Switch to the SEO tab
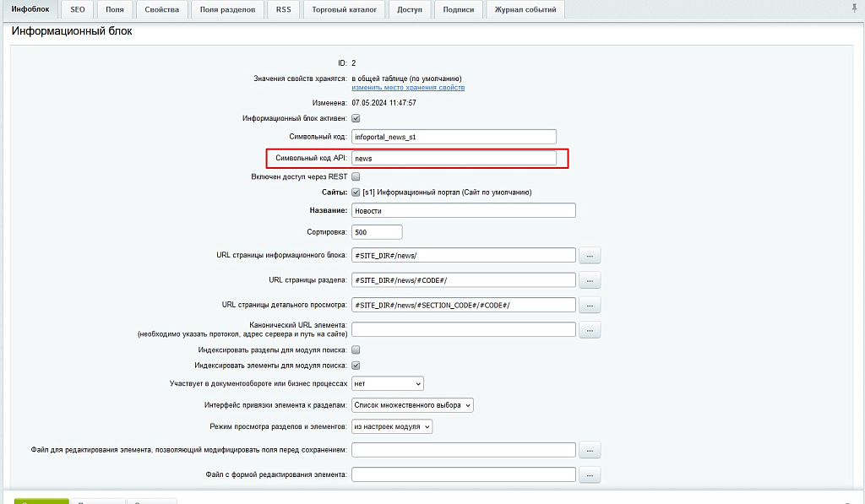865x504 pixels. tap(77, 9)
